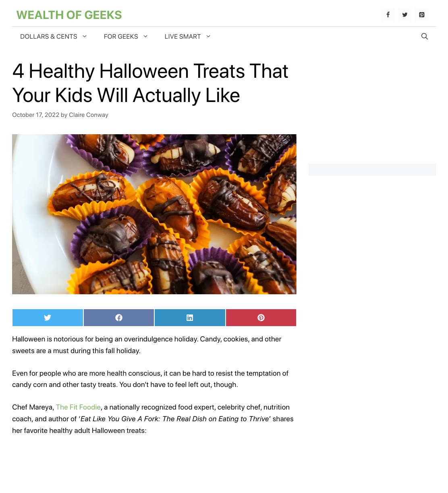Expand the Live Smart chevron
This screenshot has height=493, width=448.
(208, 36)
